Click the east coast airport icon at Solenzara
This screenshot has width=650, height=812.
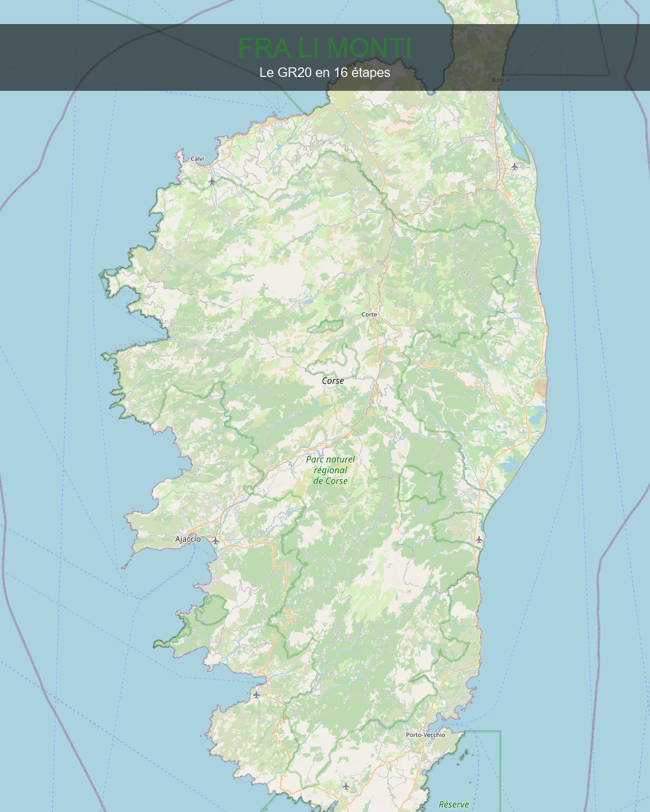(x=478, y=540)
